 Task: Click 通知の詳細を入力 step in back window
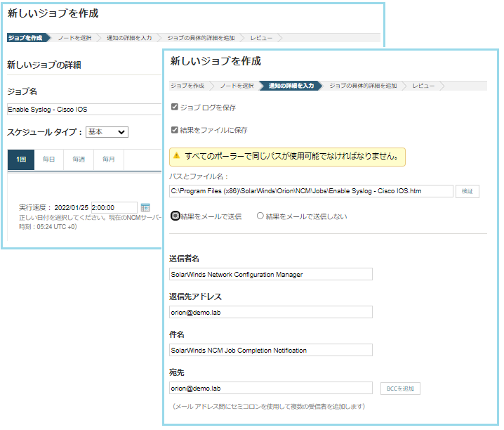pyautogui.click(x=129, y=38)
